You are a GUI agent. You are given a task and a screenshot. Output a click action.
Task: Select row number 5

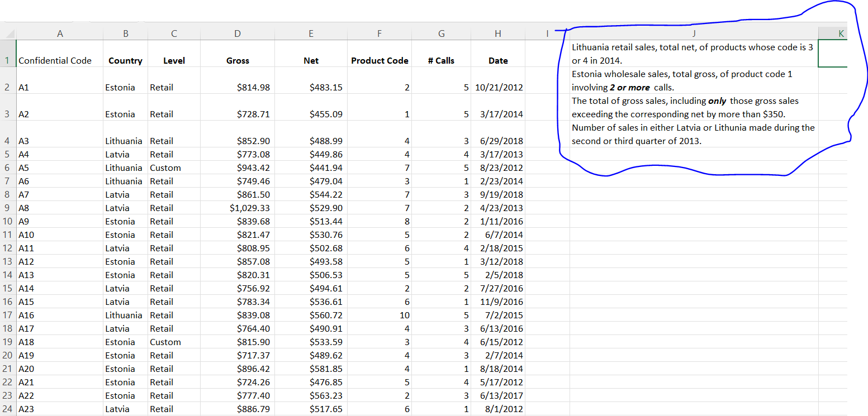(8, 154)
